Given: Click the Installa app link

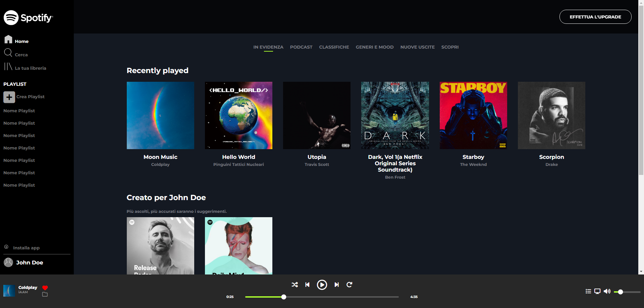Looking at the screenshot, I should [26, 248].
